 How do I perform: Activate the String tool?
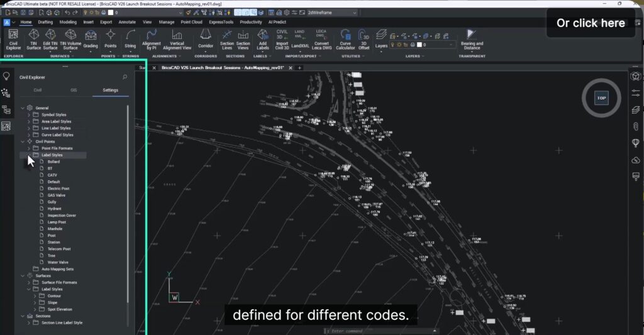130,40
